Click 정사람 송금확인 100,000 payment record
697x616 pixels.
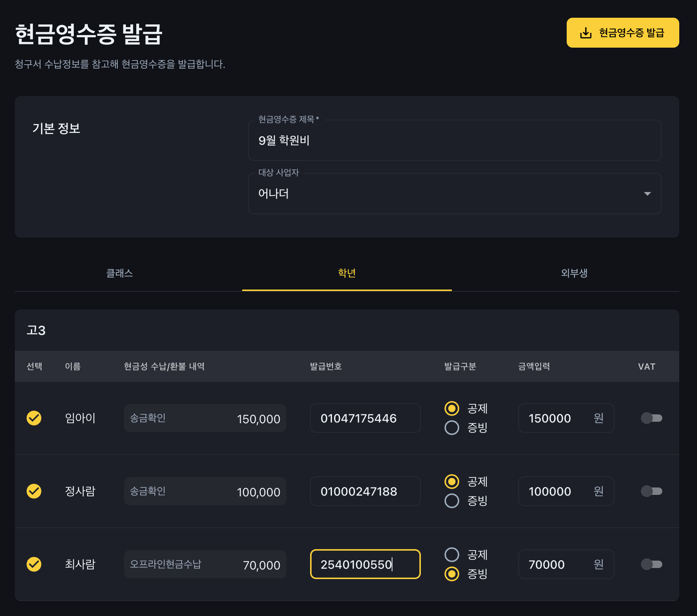205,491
